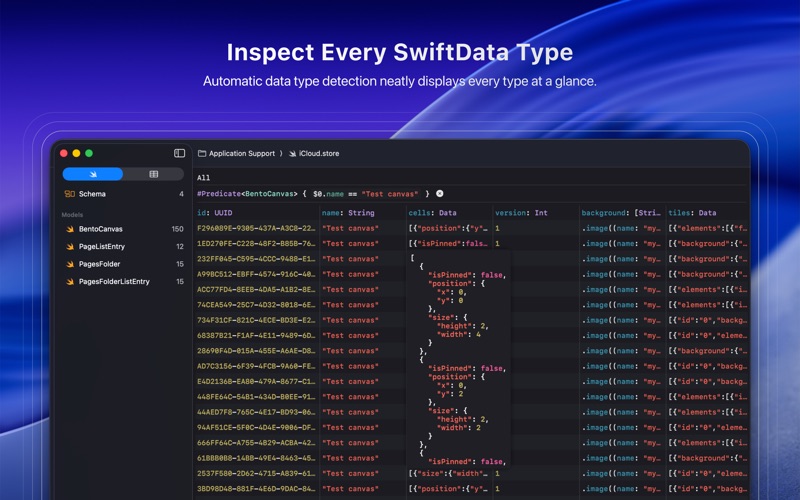
Task: Click the Swift icon beside BentoCanvas
Action: tap(70, 229)
